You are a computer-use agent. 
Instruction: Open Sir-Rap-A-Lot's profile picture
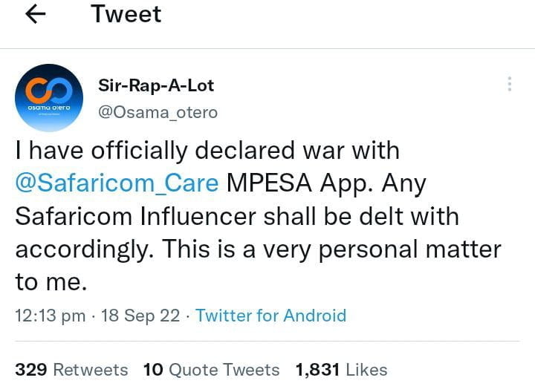click(x=49, y=97)
